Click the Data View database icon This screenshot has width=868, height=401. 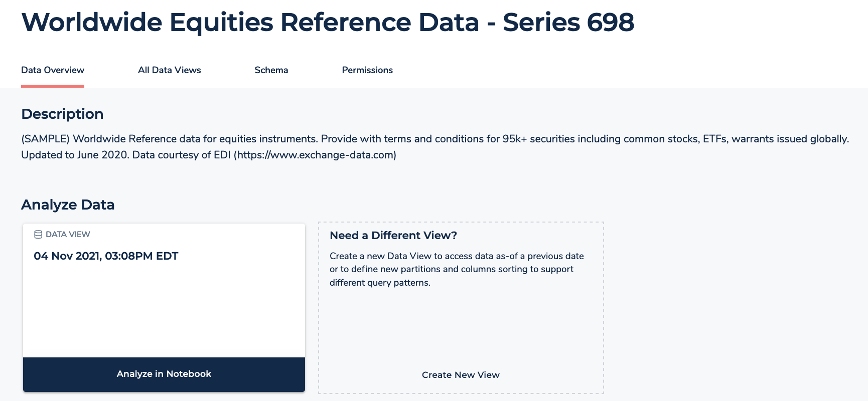click(x=38, y=234)
